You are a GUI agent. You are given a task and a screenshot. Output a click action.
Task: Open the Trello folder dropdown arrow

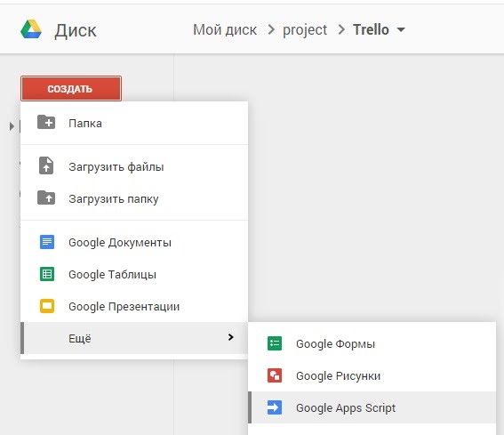coord(401,30)
